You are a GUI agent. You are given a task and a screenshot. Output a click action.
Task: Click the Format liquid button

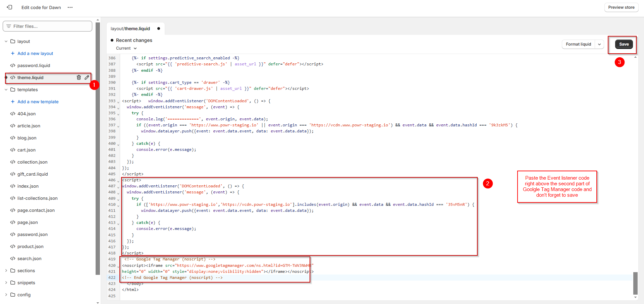click(578, 44)
